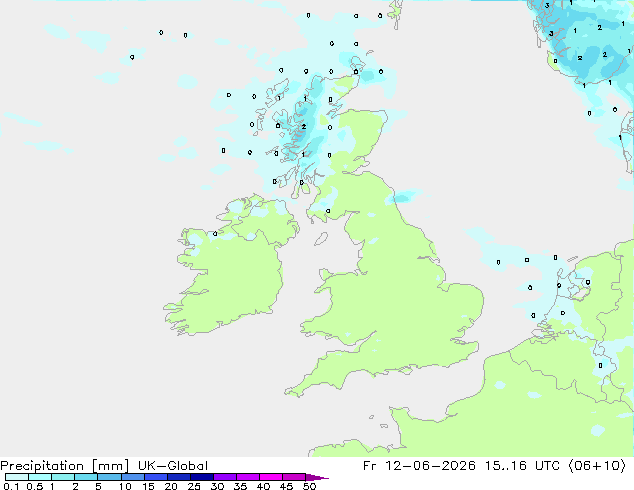Click the "(06+10)" run offset text
This screenshot has width=634, height=490.
pyautogui.click(x=597, y=466)
